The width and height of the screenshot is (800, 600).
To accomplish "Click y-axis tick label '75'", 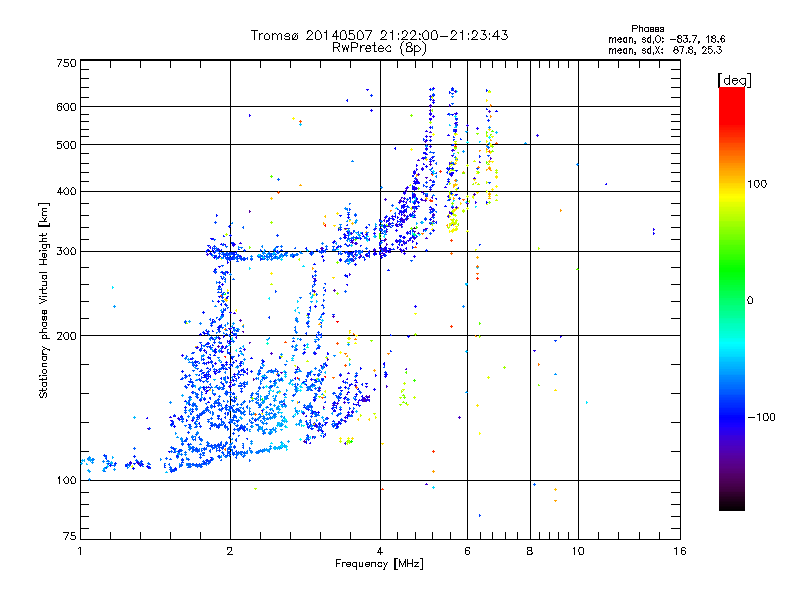I will point(69,536).
